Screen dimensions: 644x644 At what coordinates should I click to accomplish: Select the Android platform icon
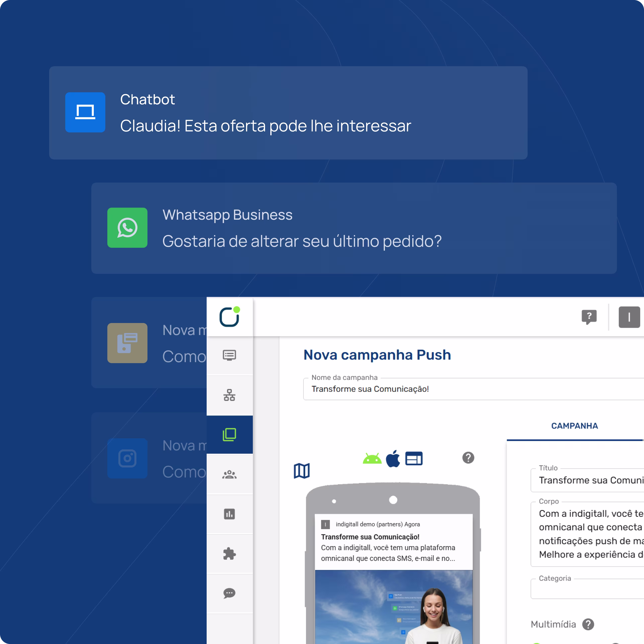(372, 458)
